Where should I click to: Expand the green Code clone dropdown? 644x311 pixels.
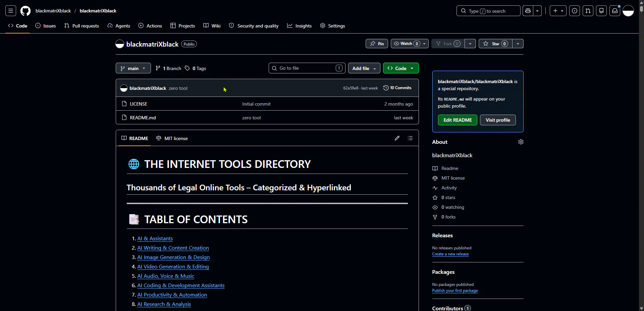401,68
